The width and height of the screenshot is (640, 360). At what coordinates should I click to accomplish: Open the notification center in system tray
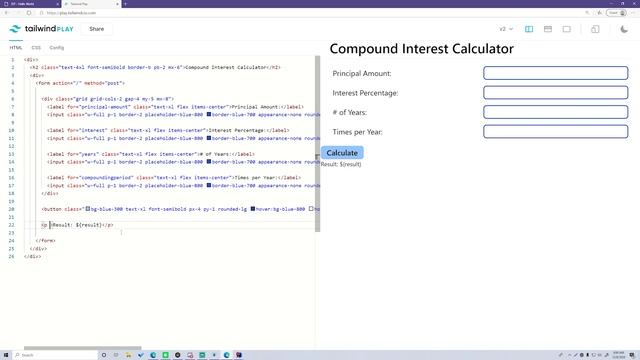coord(632,355)
